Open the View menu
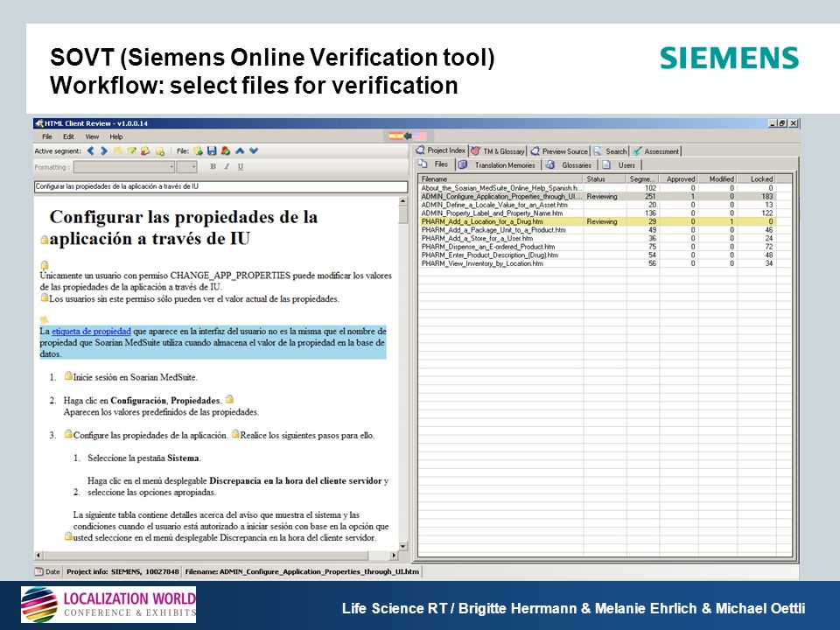840x630 pixels. coord(92,136)
